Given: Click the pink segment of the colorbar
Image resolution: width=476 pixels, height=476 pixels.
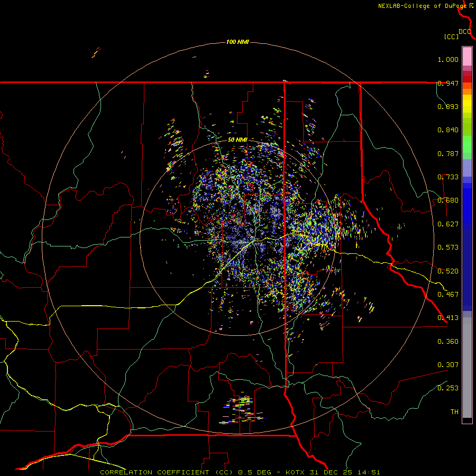Looking at the screenshot, I should [467, 57].
